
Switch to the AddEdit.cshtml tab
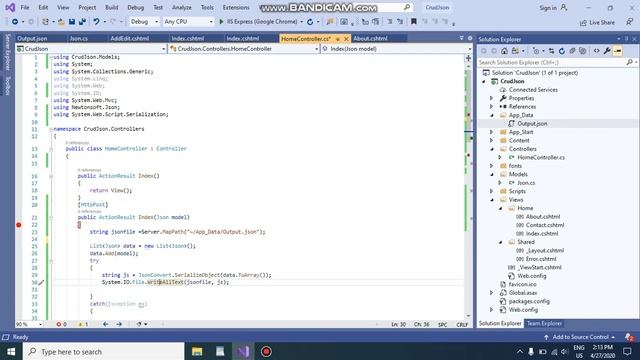(x=130, y=38)
